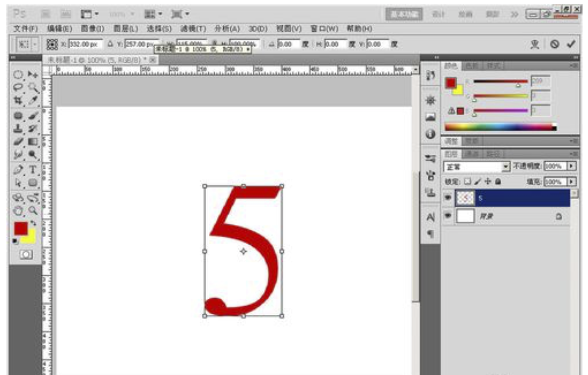Select the Path Selection arrow tool

pos(18,183)
